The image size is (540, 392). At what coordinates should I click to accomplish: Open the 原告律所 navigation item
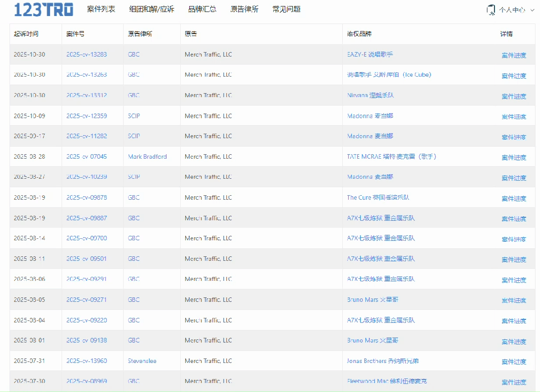click(x=244, y=9)
